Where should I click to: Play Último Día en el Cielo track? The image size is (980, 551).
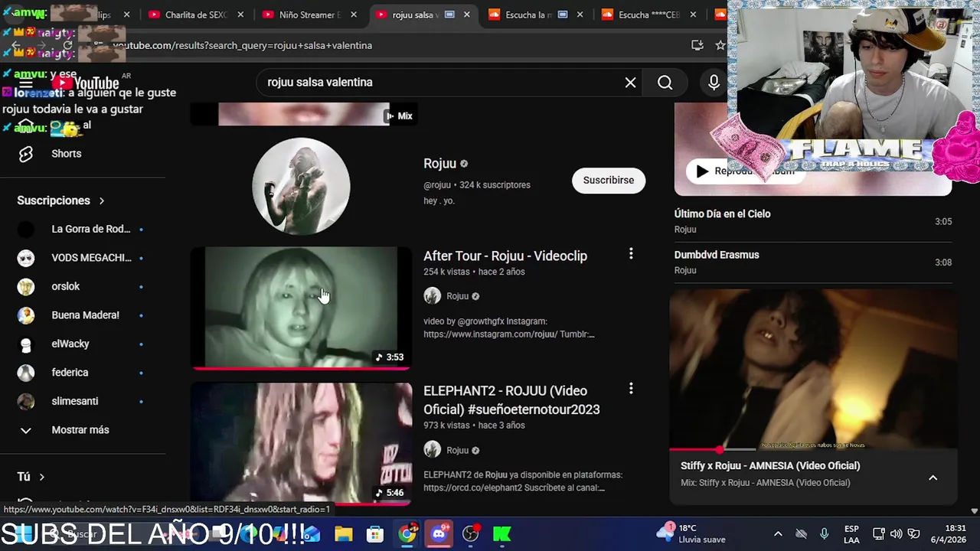click(813, 221)
